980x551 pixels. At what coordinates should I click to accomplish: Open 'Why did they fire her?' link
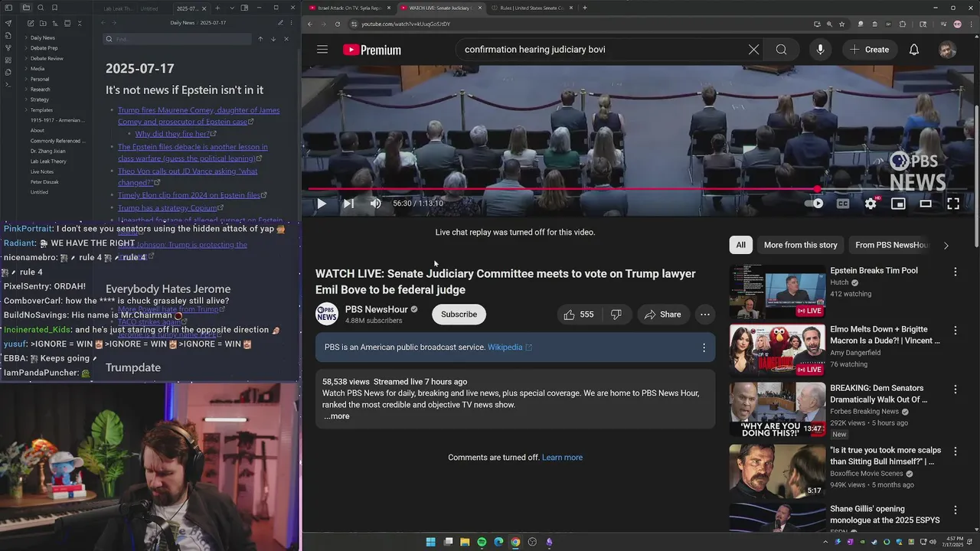tap(172, 134)
